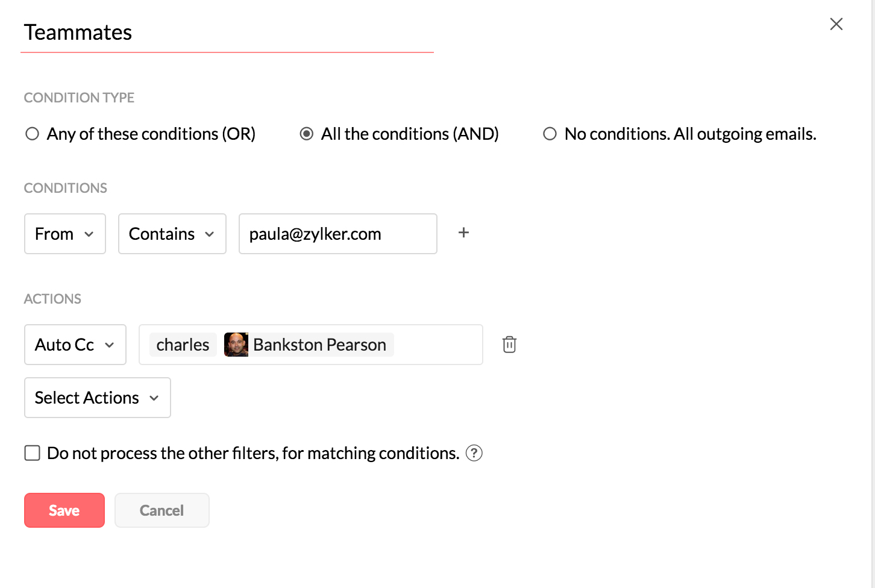
Task: Click the paula@zylker.com condition value field
Action: click(x=337, y=234)
